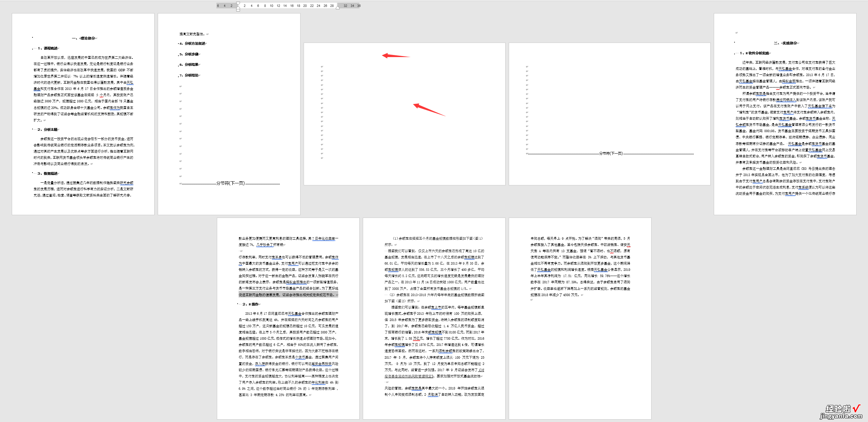Click heading '一、理论部分' on the first page
The height and width of the screenshot is (422, 868).
click(x=84, y=38)
